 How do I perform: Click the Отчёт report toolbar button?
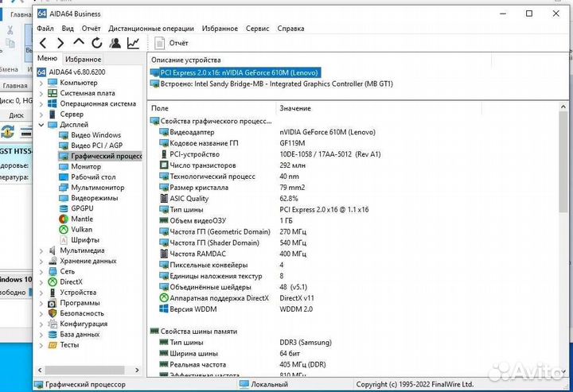point(172,43)
